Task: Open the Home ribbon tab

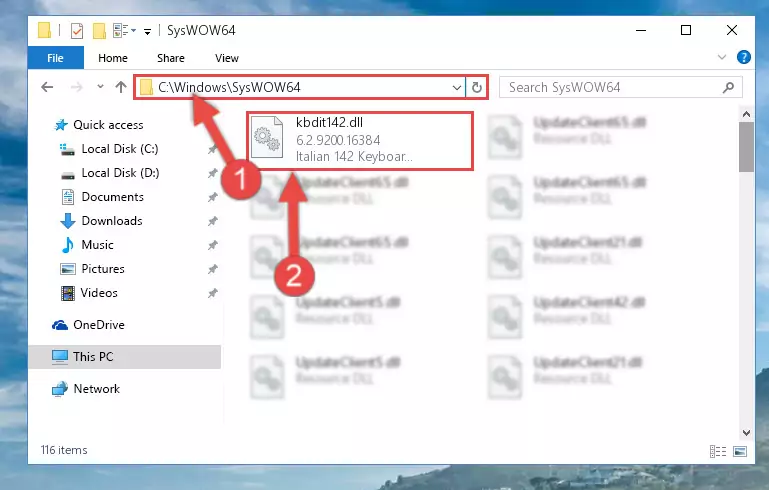Action: (113, 58)
